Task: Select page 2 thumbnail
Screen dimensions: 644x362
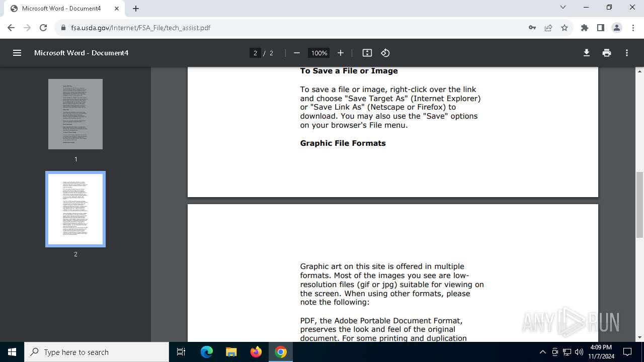Action: [x=75, y=209]
